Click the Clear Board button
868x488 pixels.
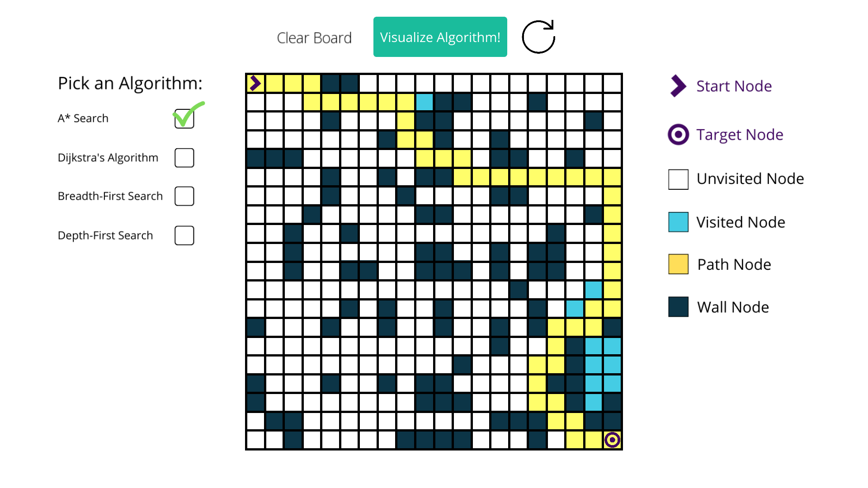[x=314, y=38]
